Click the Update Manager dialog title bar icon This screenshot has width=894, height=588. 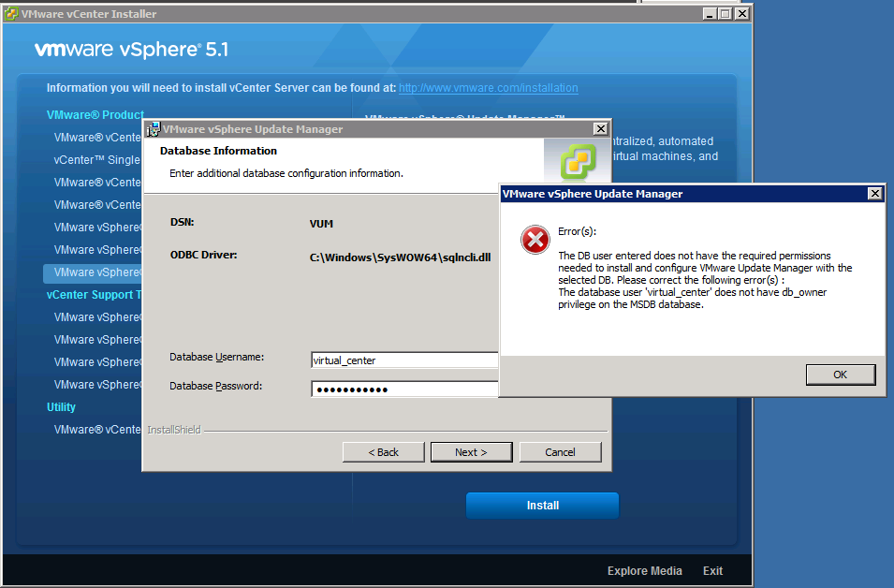(153, 129)
